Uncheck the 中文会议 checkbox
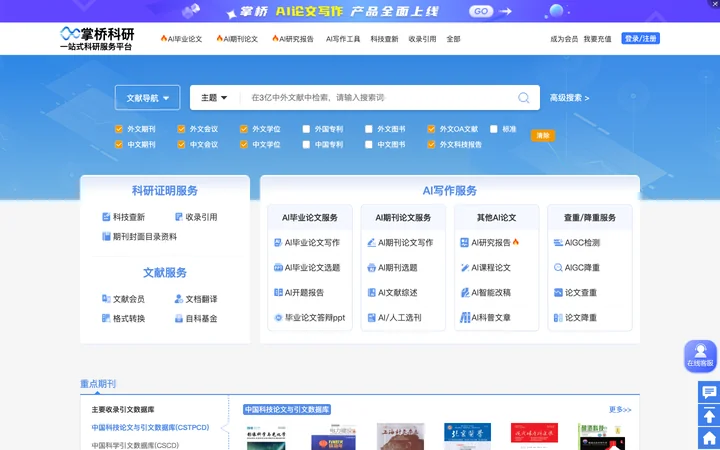 [181, 145]
